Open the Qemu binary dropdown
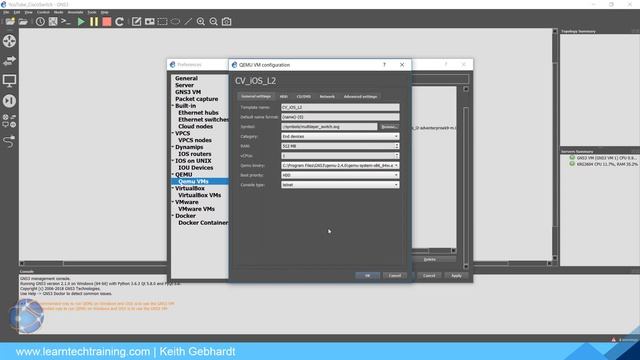 [x=340, y=166]
